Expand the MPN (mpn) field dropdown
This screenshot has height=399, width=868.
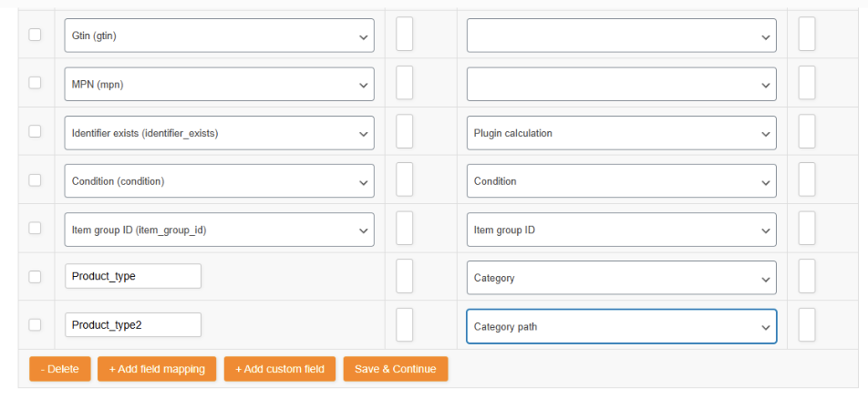219,84
